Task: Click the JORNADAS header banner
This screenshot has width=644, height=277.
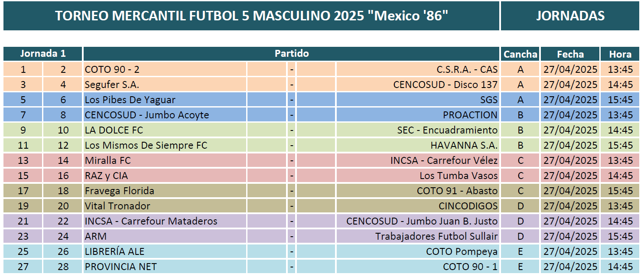Action: (x=570, y=16)
